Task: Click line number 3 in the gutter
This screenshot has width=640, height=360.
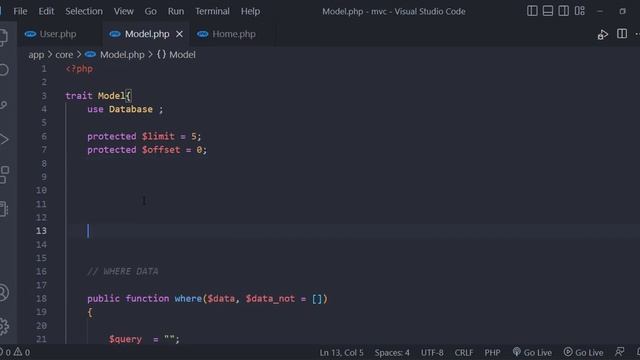Action: tap(44, 96)
